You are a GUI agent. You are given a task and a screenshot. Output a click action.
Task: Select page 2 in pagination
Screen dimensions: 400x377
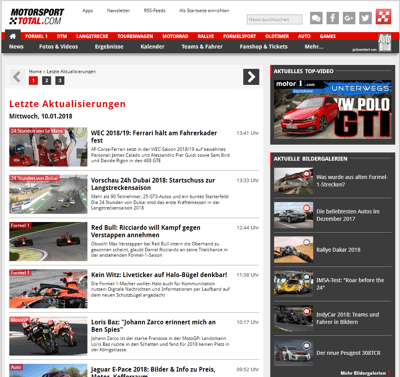pyautogui.click(x=46, y=80)
